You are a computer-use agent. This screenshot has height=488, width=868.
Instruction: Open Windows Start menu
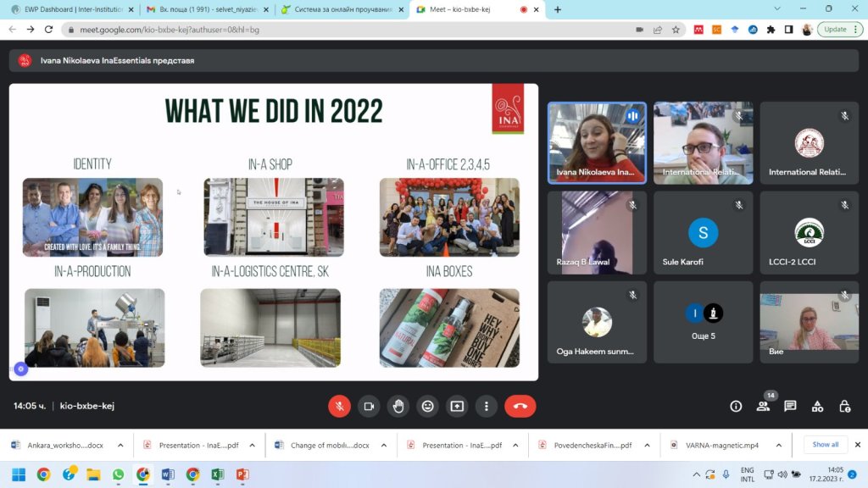(19, 474)
